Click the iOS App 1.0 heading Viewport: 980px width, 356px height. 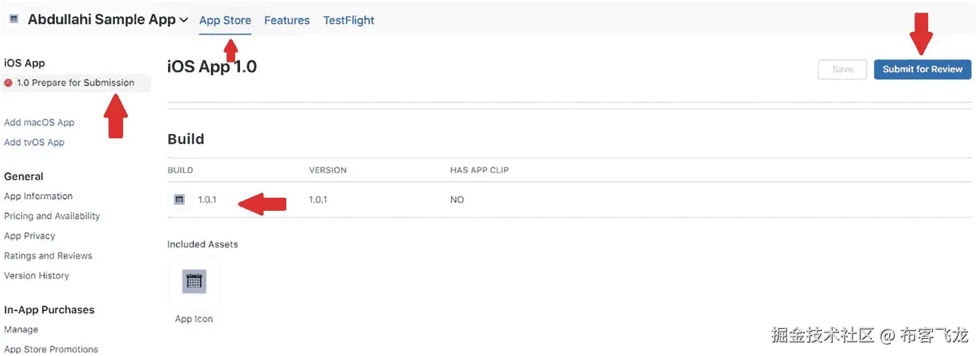(212, 67)
